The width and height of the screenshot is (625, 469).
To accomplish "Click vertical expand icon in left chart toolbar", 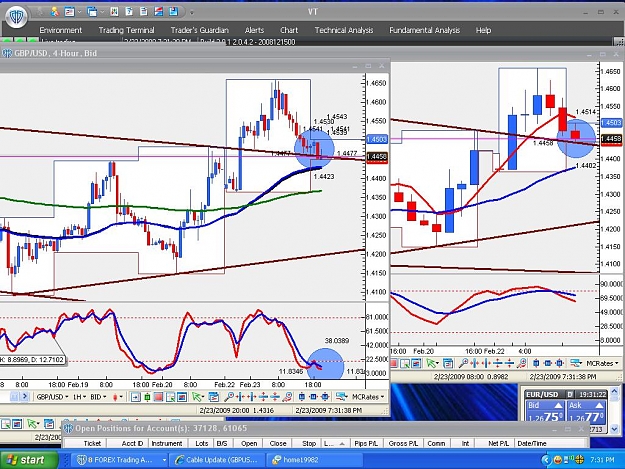I will coord(263,397).
